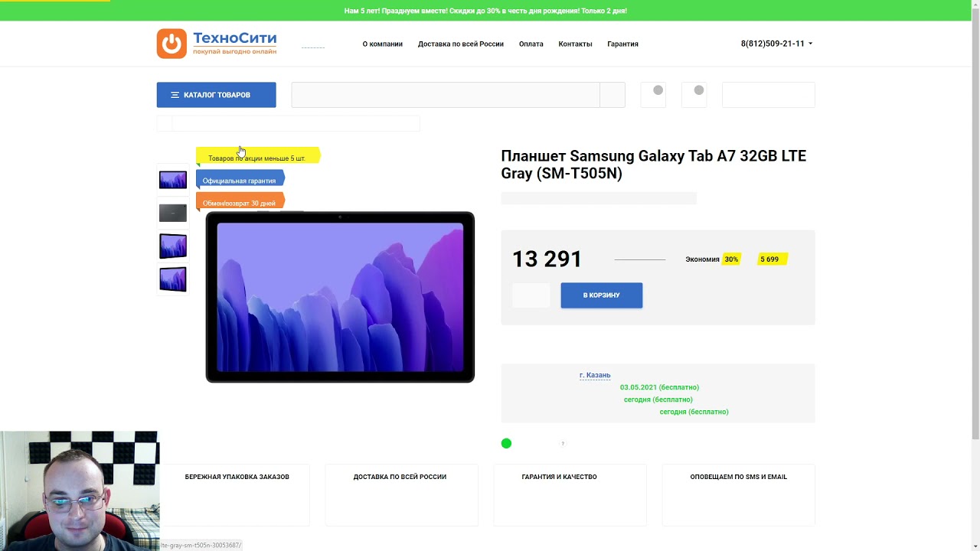Screen dimensions: 980x551
Task: Open the hamburger КАТАЛОГ ТОВАРОВ menu
Action: coord(216,95)
